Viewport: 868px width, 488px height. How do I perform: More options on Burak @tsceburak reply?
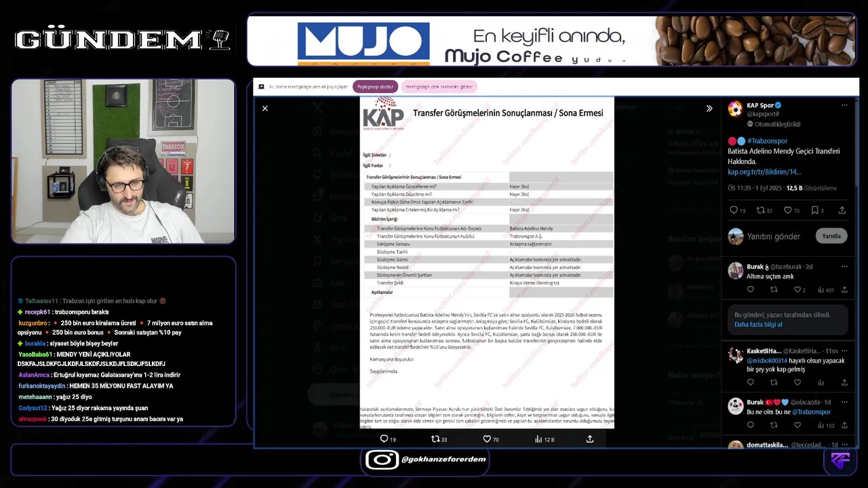click(x=844, y=266)
